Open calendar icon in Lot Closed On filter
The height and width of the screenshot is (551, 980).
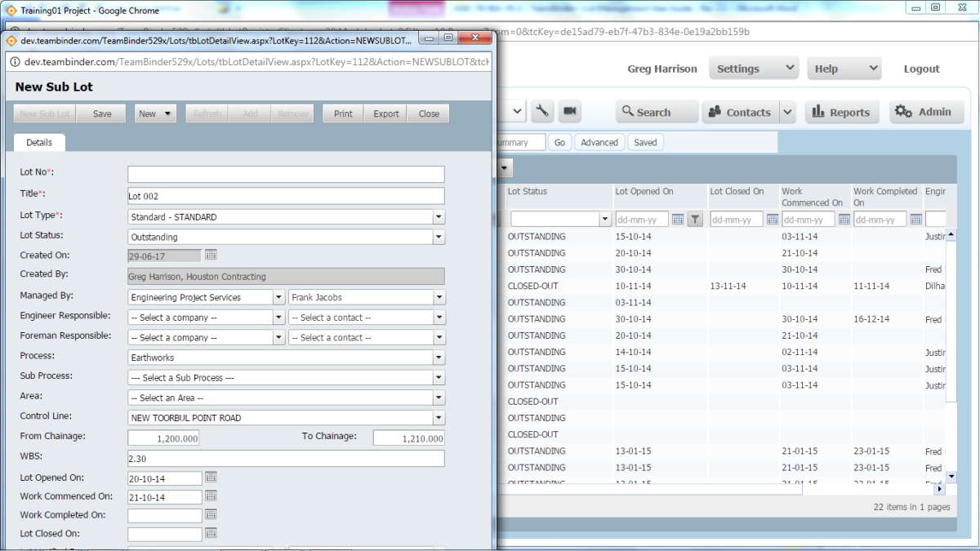(772, 220)
